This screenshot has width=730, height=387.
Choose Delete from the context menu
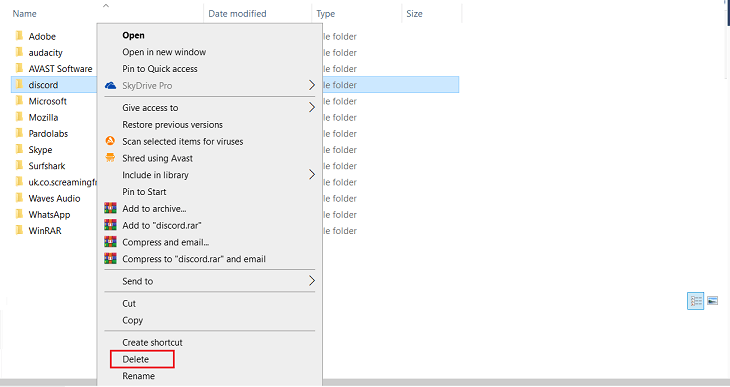pos(135,360)
